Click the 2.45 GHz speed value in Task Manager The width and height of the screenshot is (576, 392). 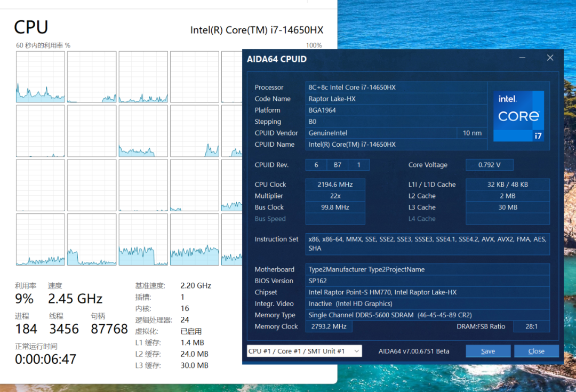coord(75,299)
